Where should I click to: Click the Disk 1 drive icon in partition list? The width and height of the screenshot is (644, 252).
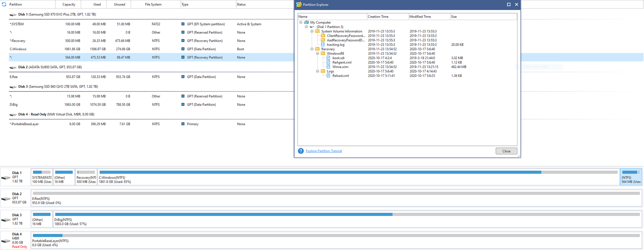click(13, 15)
